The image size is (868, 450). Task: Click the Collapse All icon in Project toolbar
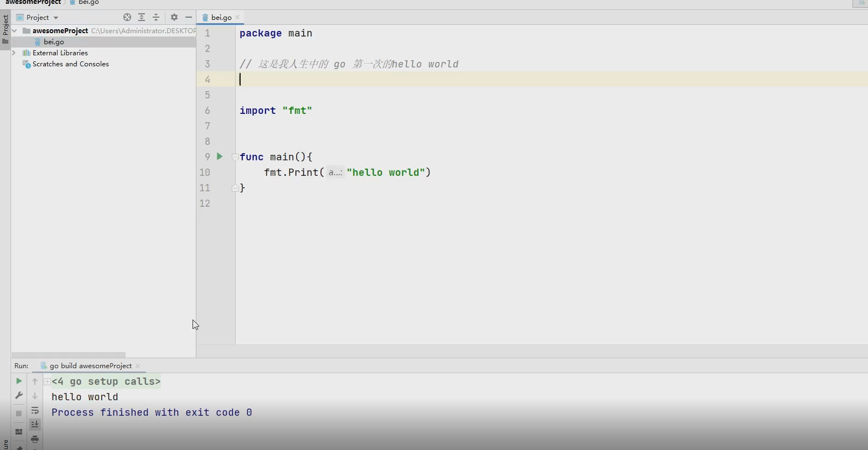point(156,17)
